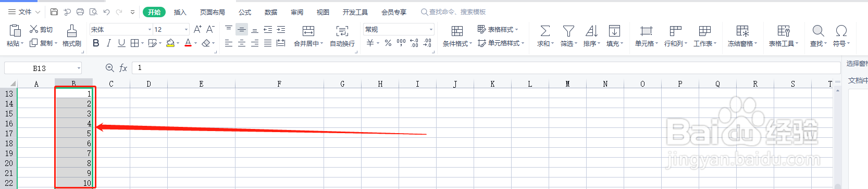Click the formula bar input field
This screenshot has height=189, width=868.
(486, 68)
